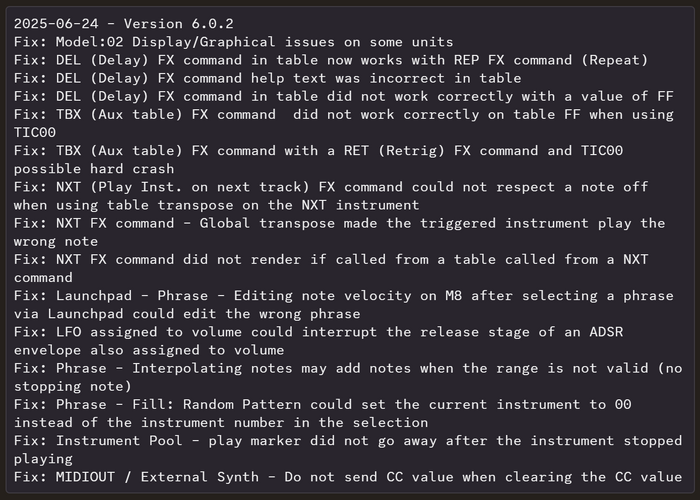This screenshot has width=700, height=500.
Task: Click the standalone TIC00 wrapped text
Action: pos(35,132)
